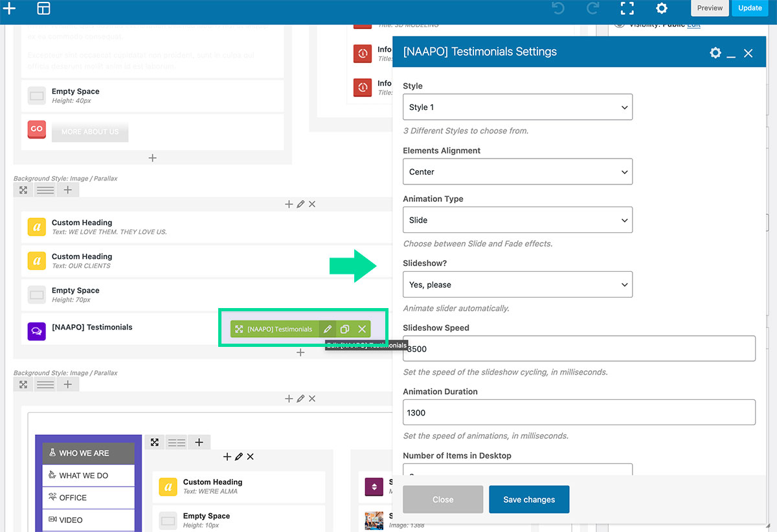Click the Animation Duration input field

coord(579,413)
